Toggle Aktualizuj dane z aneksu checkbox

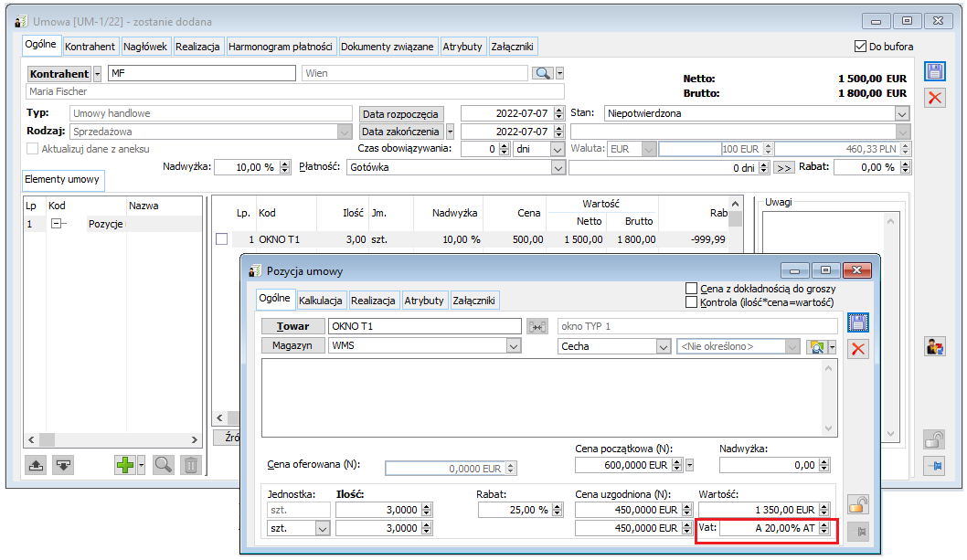[32, 149]
